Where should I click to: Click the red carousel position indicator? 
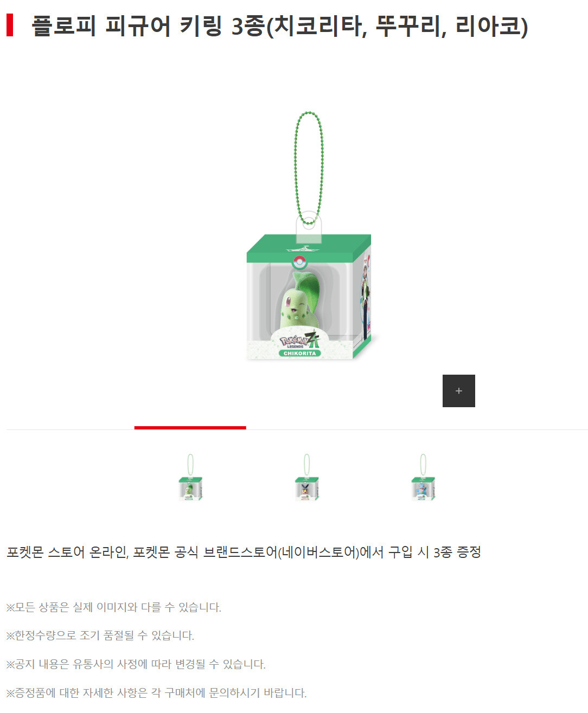[x=190, y=428]
